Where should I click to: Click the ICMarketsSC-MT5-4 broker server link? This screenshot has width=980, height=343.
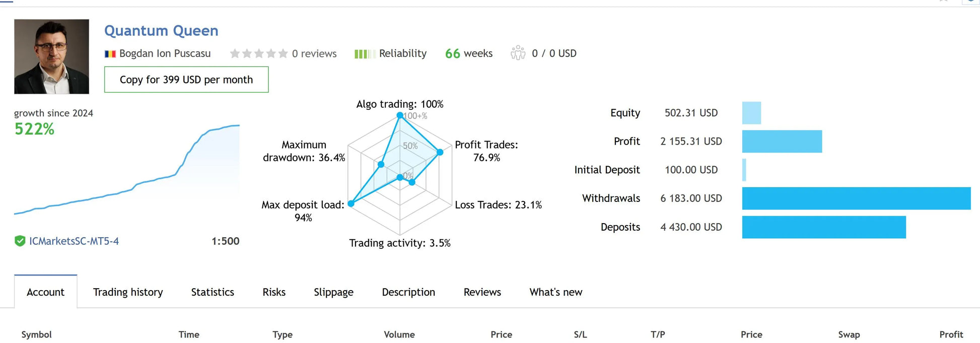coord(74,241)
